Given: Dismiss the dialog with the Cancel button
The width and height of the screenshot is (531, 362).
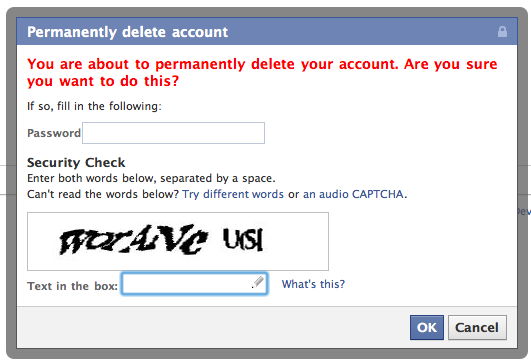Looking at the screenshot, I should (477, 327).
